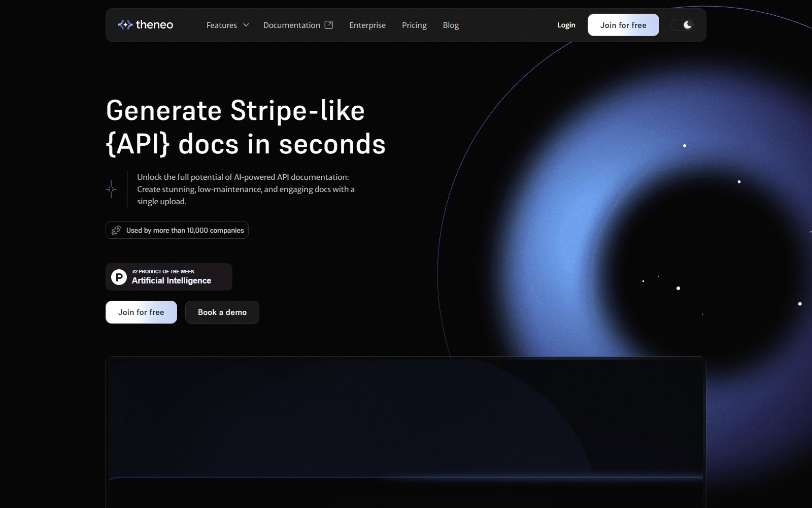Click the headline 'Generate Stripe-like'
Screen dimensions: 812x508
pyautogui.click(x=235, y=110)
